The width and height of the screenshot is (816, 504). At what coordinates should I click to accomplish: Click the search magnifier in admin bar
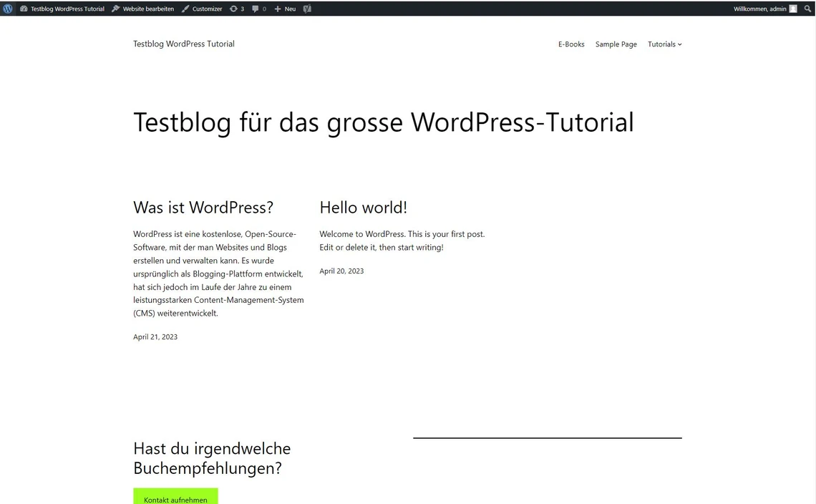pos(808,9)
